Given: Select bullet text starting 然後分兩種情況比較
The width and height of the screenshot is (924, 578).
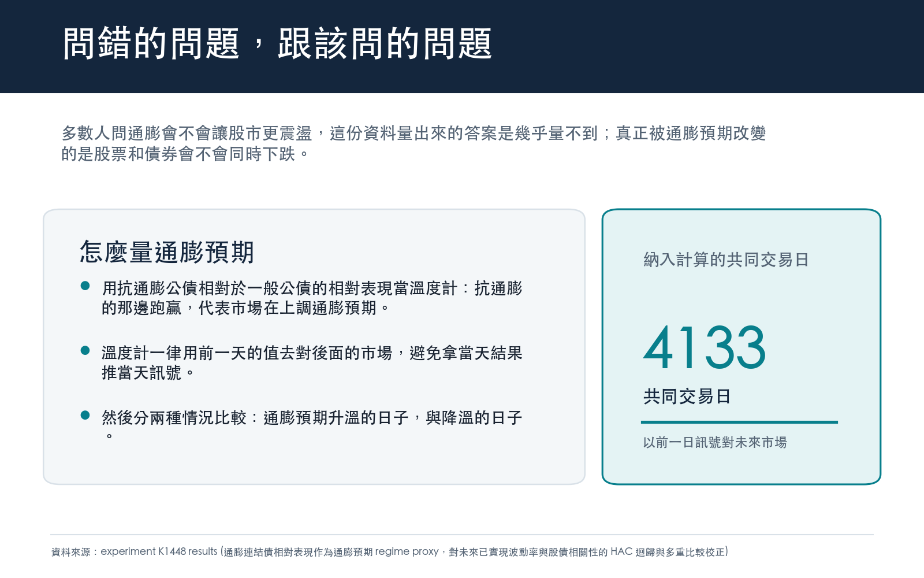Looking at the screenshot, I should point(312,425).
